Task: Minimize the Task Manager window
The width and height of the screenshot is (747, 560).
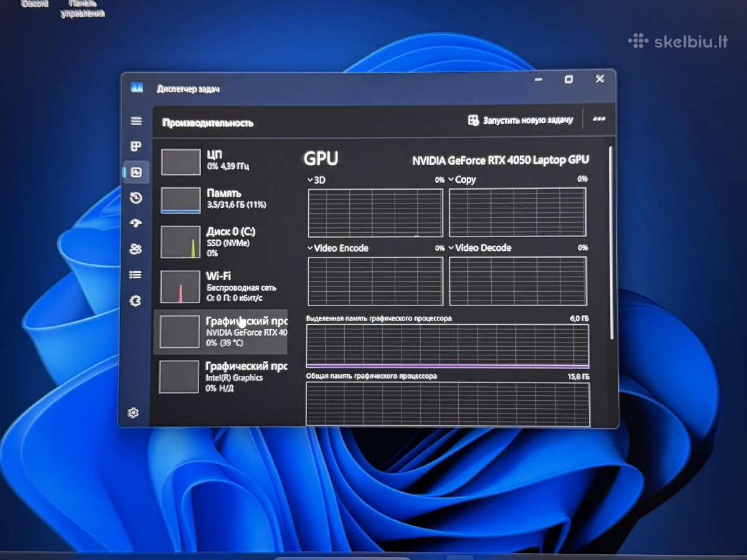Action: click(x=538, y=80)
